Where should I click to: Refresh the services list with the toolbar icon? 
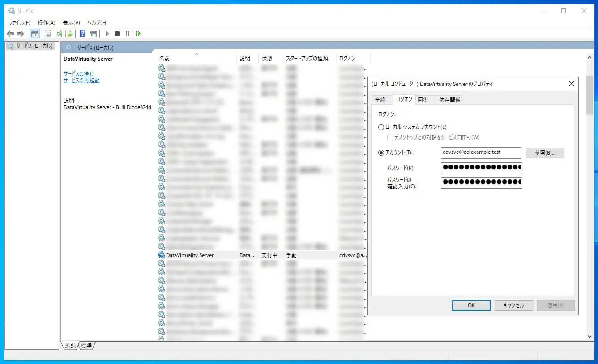(x=59, y=34)
